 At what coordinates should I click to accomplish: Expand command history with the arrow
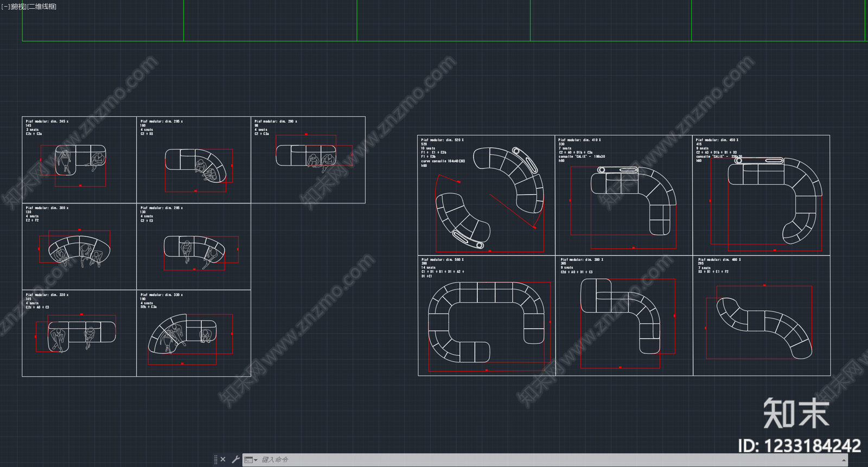point(844,460)
